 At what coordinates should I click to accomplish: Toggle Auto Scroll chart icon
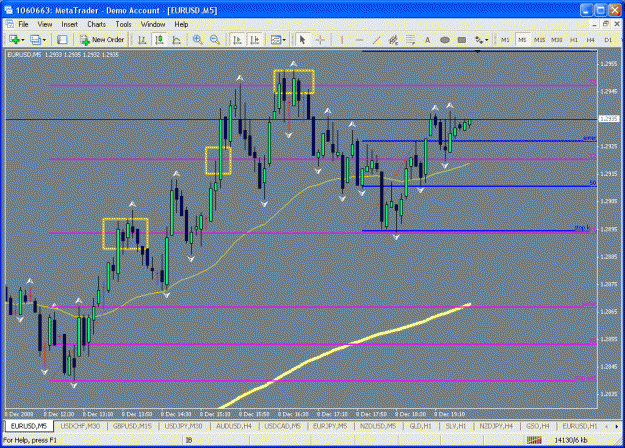pyautogui.click(x=238, y=40)
